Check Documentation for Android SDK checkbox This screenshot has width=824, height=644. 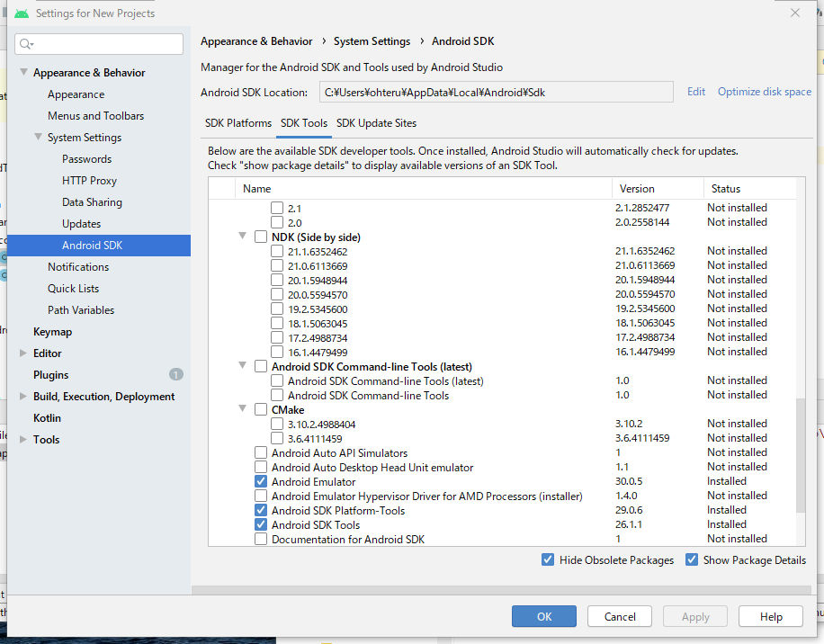click(261, 539)
